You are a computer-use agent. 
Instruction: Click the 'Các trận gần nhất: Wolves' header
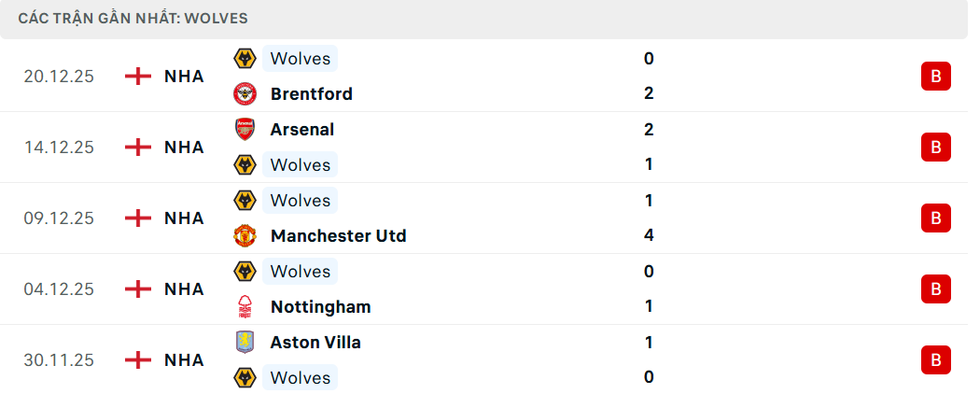(133, 19)
